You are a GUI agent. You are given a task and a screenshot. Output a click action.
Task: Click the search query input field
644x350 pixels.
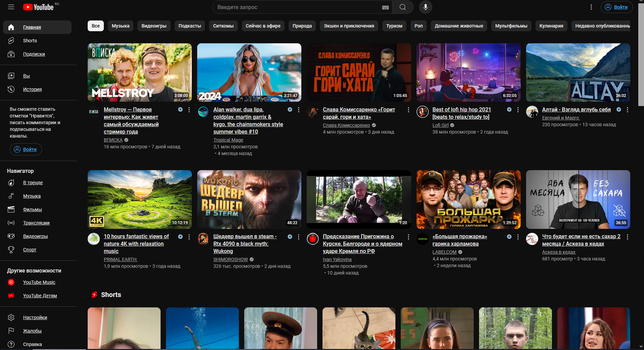(297, 7)
